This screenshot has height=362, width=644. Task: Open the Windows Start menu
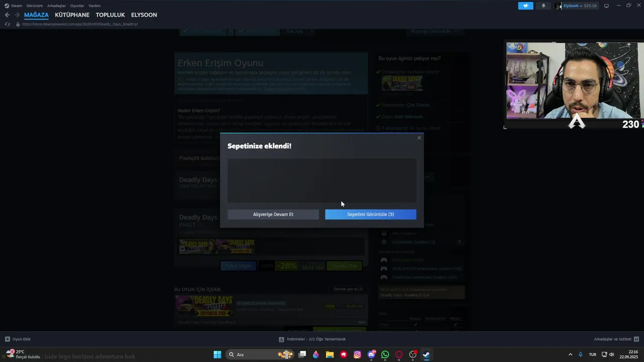click(217, 354)
